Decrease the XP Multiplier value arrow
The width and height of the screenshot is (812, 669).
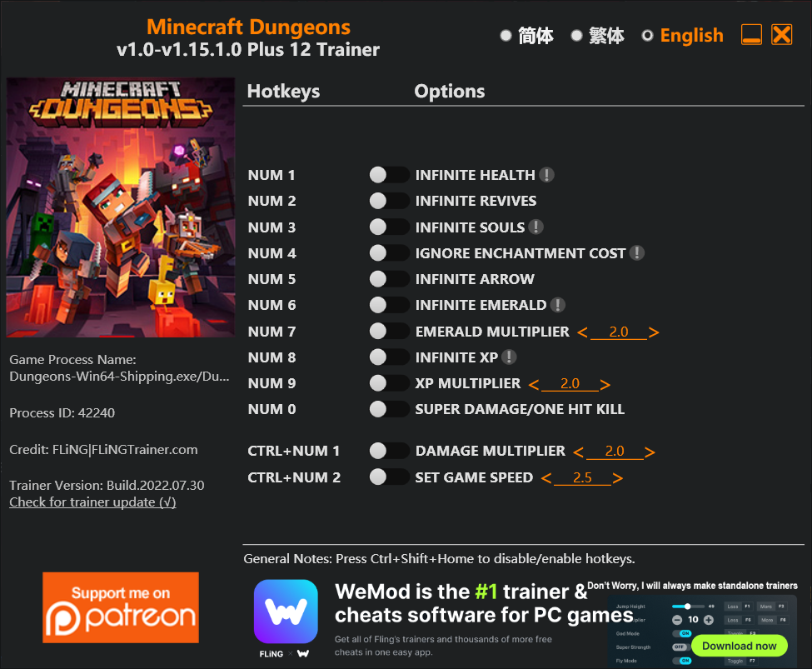(534, 385)
